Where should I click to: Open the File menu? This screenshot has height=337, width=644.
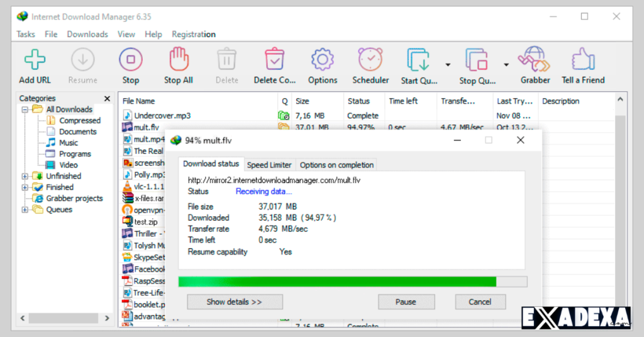51,35
